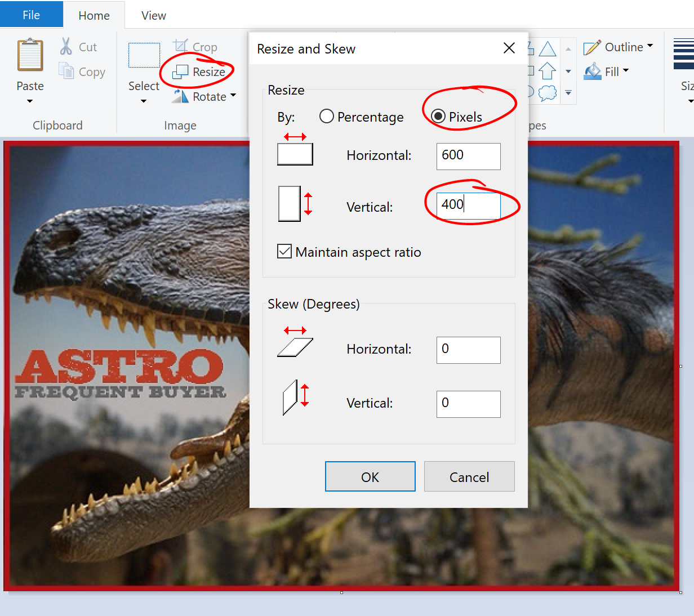Click the Crop tool icon

click(x=180, y=46)
